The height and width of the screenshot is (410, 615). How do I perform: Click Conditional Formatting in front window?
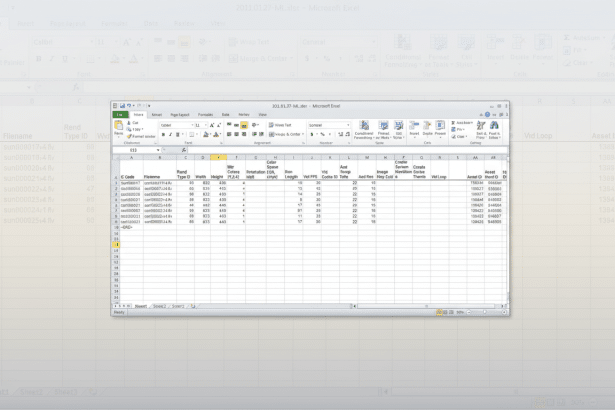pos(364,130)
